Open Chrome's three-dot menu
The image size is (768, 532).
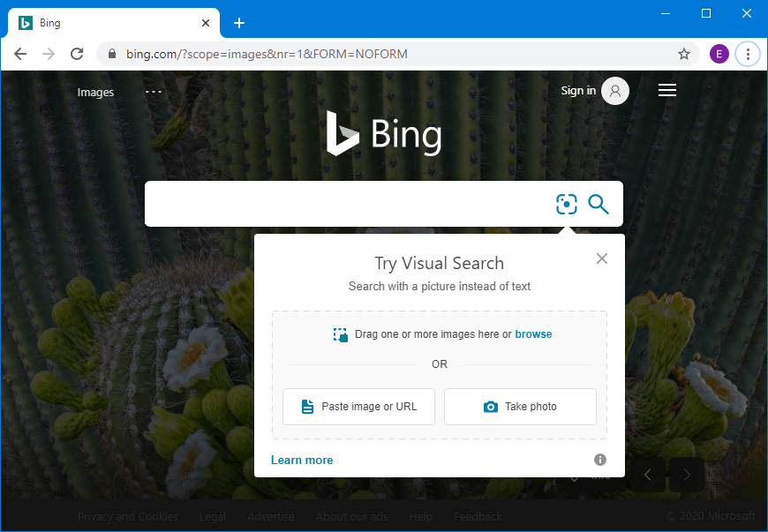(748, 54)
